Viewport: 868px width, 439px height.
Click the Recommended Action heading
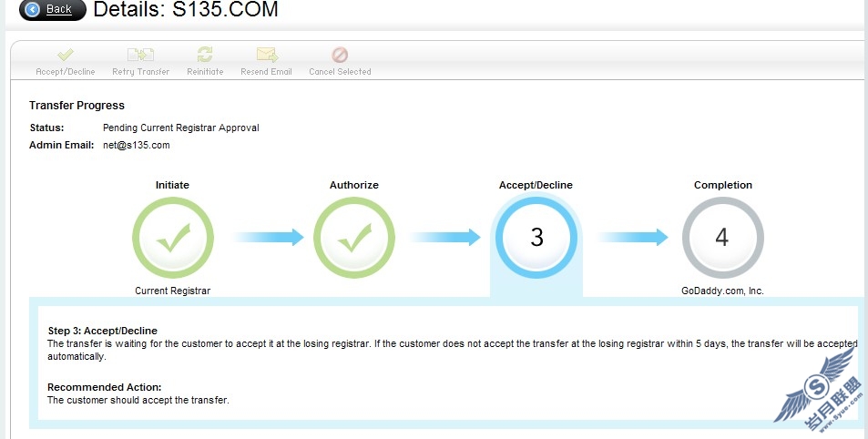(x=104, y=387)
